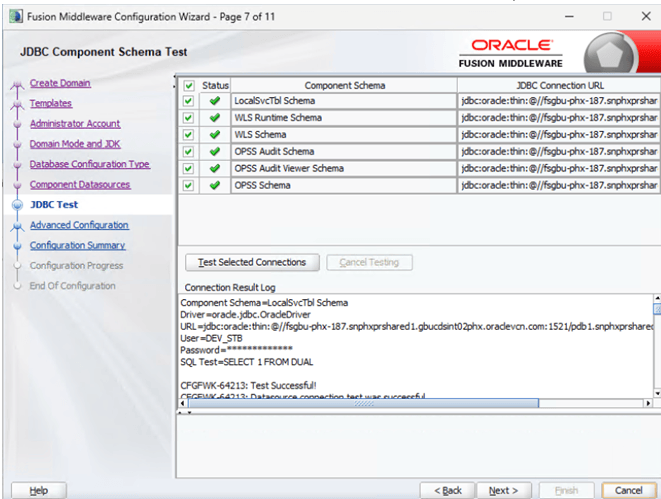Click the log scroll left arrow
The width and height of the screenshot is (661, 499).
(183, 403)
